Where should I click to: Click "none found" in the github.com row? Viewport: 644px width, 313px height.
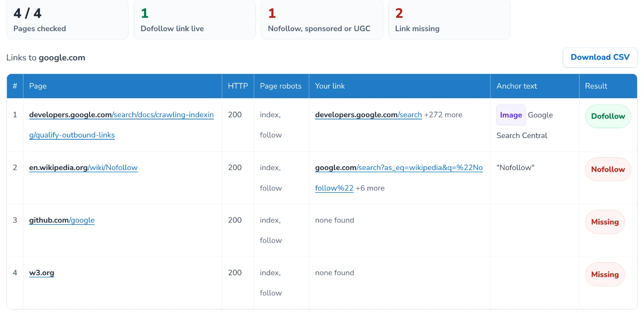(334, 220)
